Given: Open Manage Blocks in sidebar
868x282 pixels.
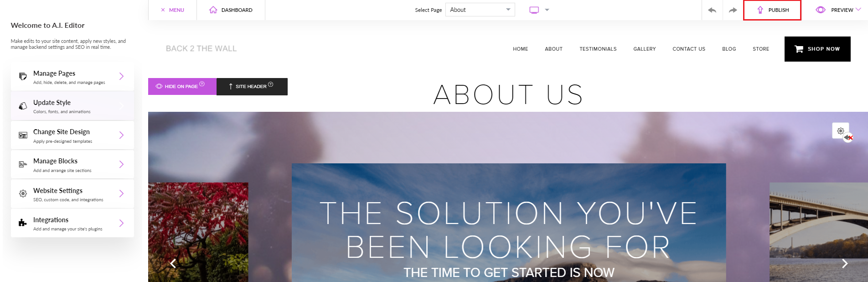Looking at the screenshot, I should click(x=72, y=165).
